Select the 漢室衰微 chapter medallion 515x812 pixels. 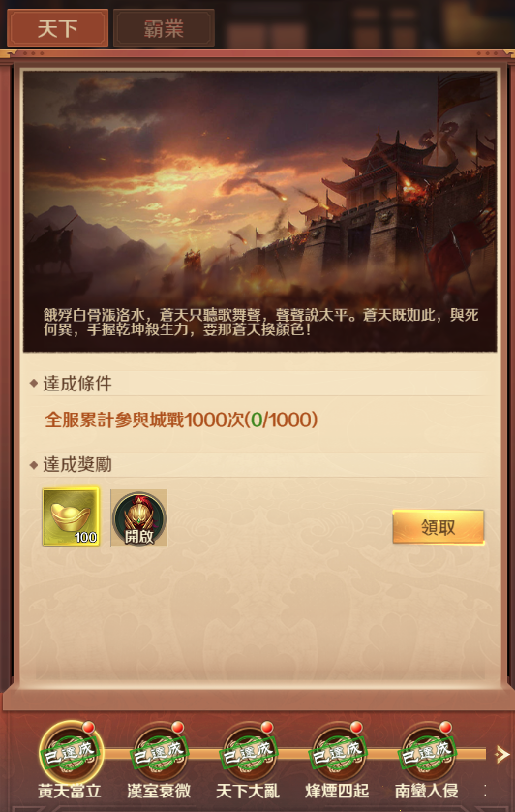pyautogui.click(x=160, y=754)
